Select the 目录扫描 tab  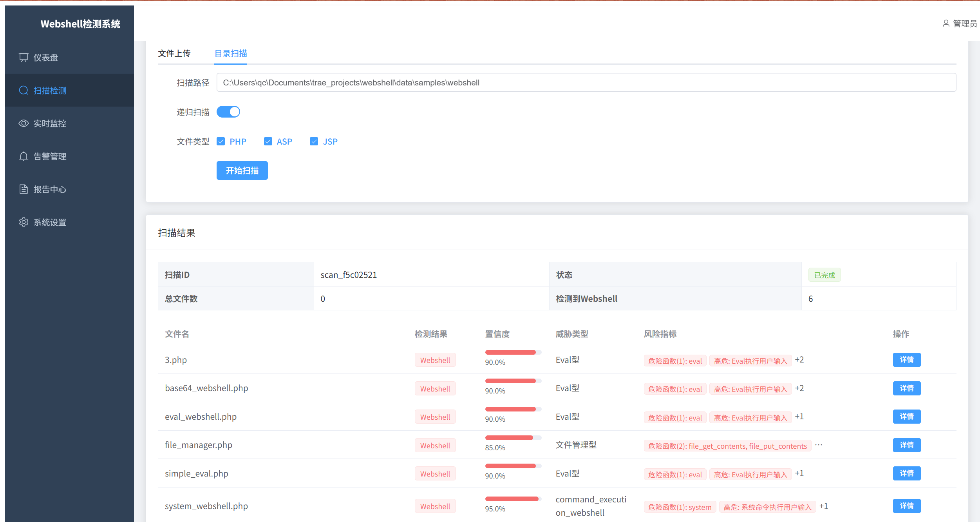coord(231,53)
